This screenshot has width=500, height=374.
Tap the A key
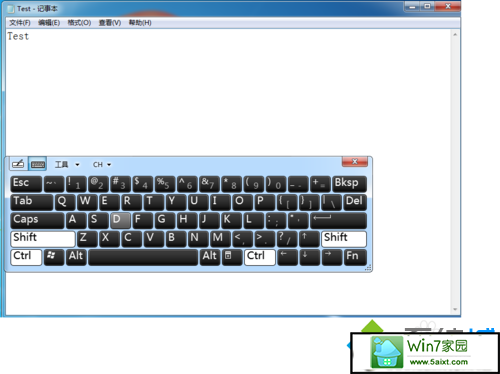coord(76,220)
